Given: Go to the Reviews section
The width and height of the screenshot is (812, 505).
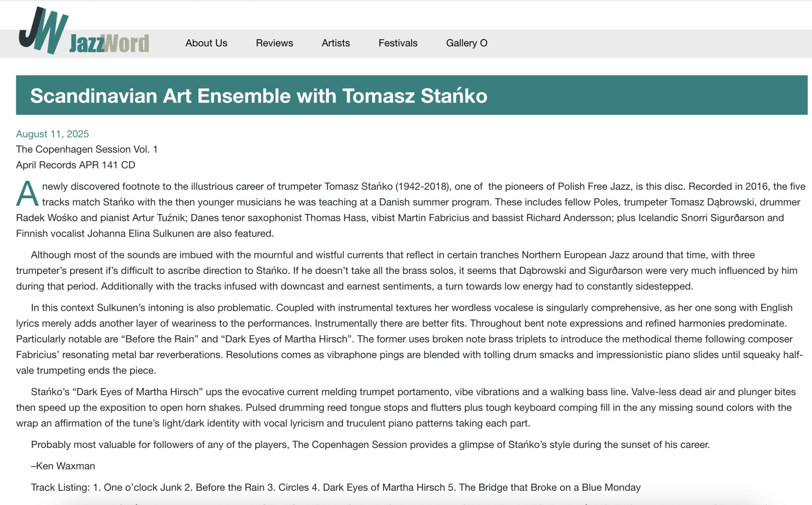Looking at the screenshot, I should click(274, 43).
